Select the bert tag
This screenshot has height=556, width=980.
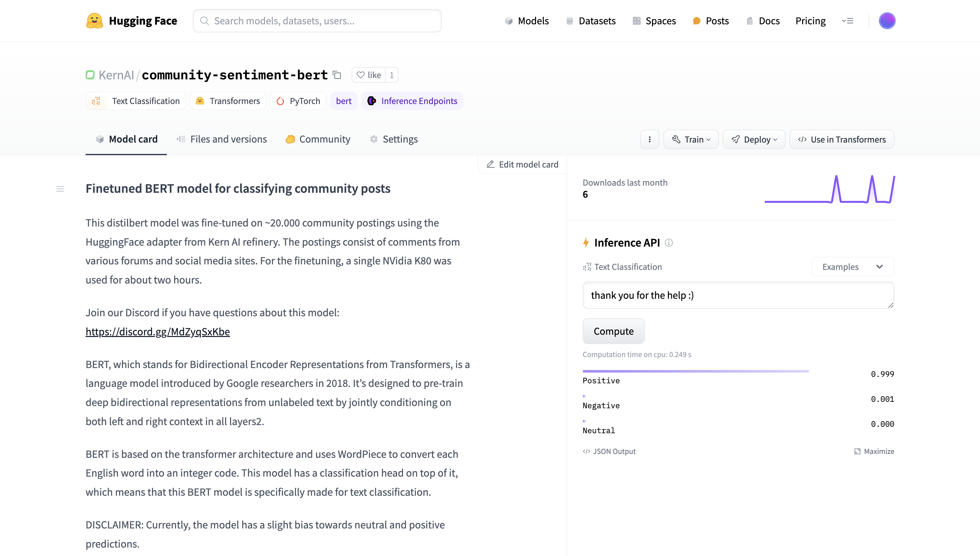(344, 101)
